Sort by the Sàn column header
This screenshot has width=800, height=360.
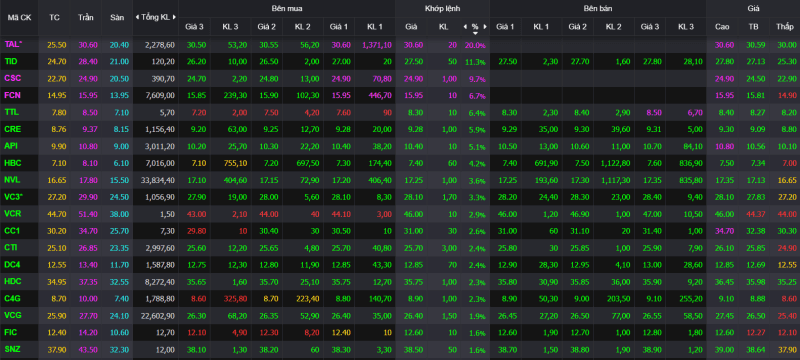pos(117,17)
